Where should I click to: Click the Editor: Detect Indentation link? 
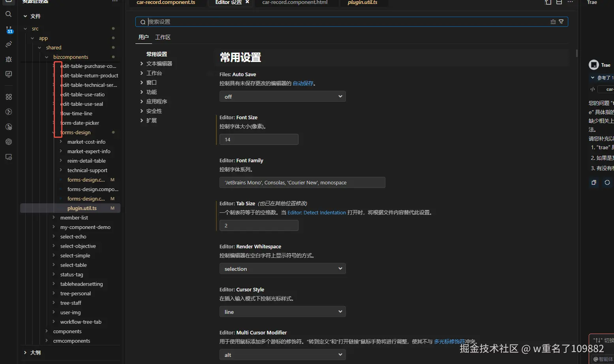(317, 212)
